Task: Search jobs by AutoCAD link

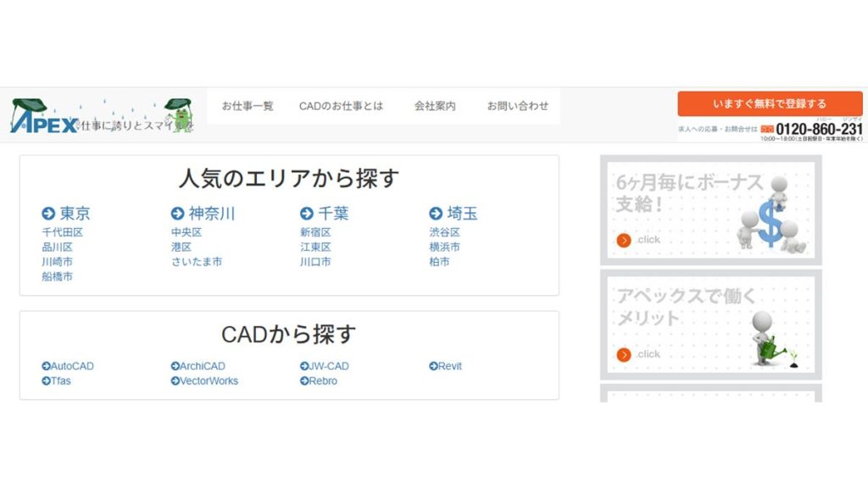Action: (72, 366)
